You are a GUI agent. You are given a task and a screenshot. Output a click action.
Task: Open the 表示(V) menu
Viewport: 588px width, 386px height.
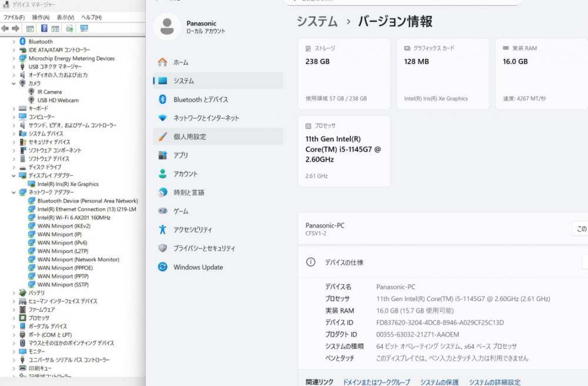point(65,18)
